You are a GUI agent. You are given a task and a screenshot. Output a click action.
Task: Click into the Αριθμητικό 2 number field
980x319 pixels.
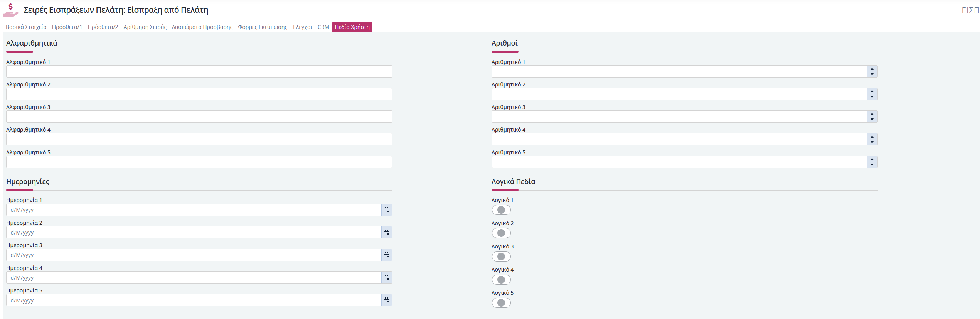click(679, 94)
